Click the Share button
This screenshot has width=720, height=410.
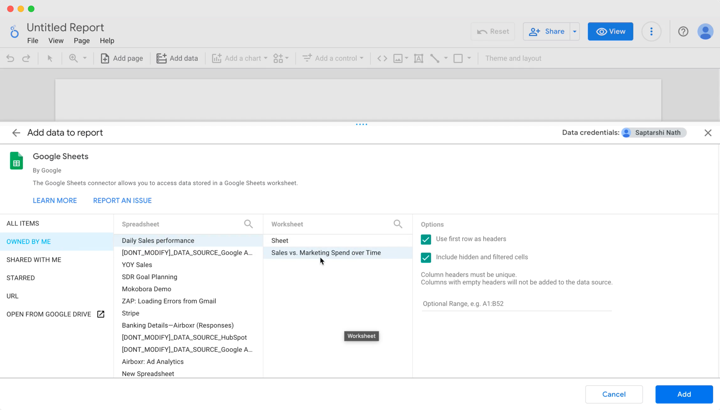tap(546, 32)
